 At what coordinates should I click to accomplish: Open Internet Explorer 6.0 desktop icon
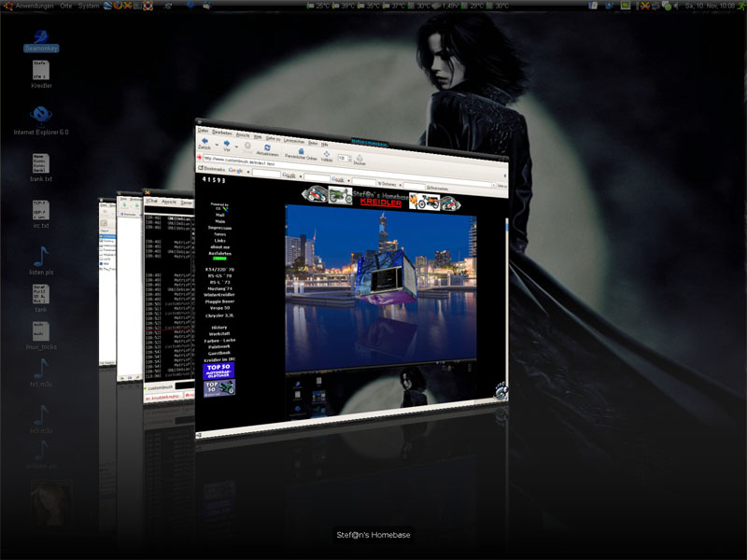[x=40, y=116]
